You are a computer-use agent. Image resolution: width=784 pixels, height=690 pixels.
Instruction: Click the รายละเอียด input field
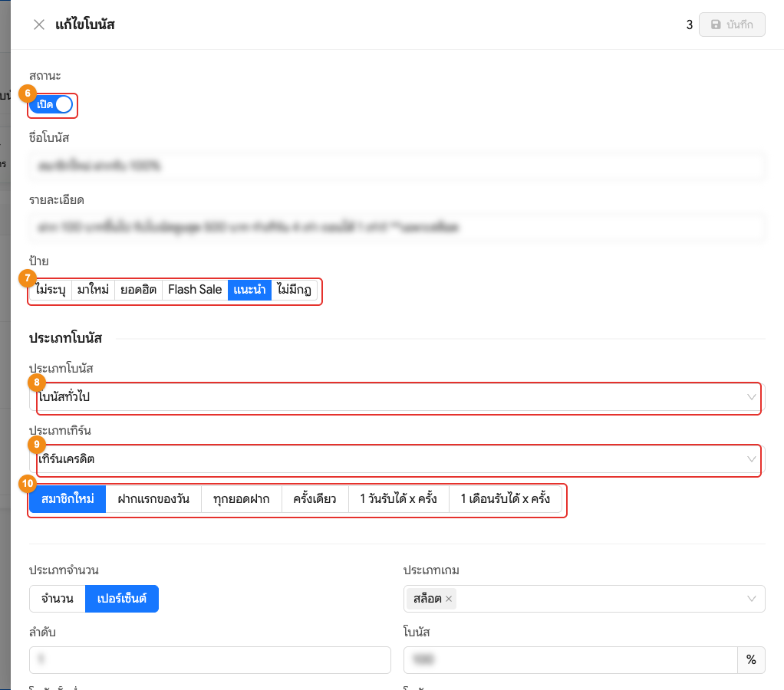[x=397, y=228]
